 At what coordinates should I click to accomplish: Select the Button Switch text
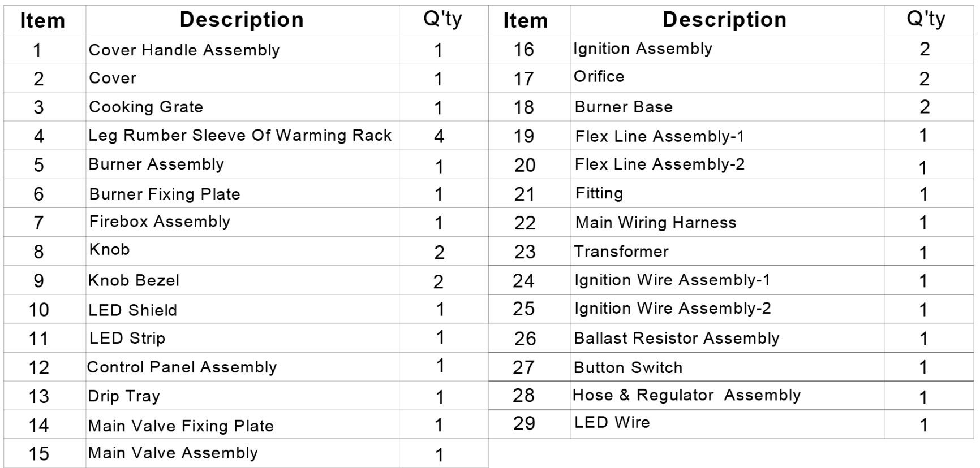pos(627,368)
